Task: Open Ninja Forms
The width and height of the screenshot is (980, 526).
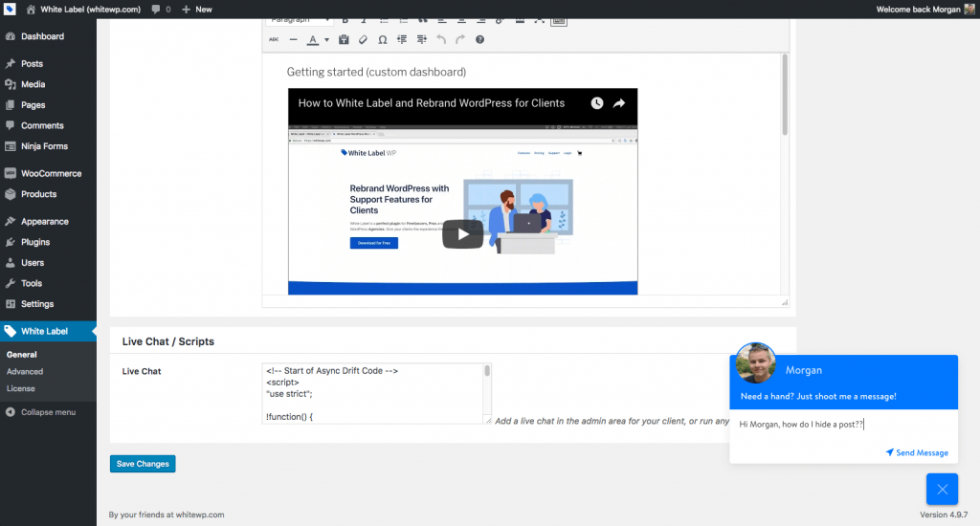Action: pos(48,146)
